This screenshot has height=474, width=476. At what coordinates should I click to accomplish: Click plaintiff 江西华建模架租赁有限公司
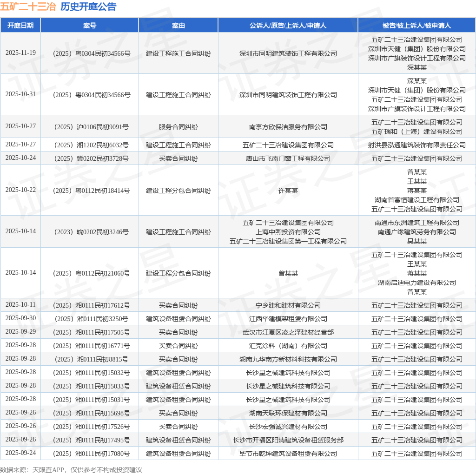coord(288,319)
